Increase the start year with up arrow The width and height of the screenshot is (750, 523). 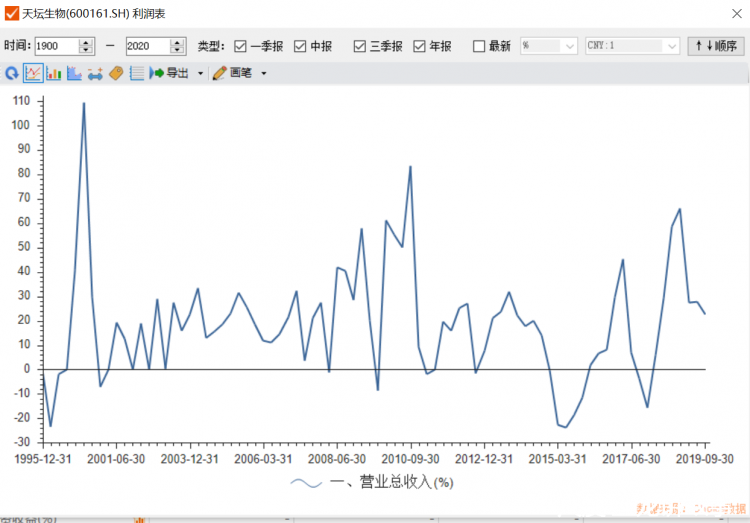click(x=86, y=42)
